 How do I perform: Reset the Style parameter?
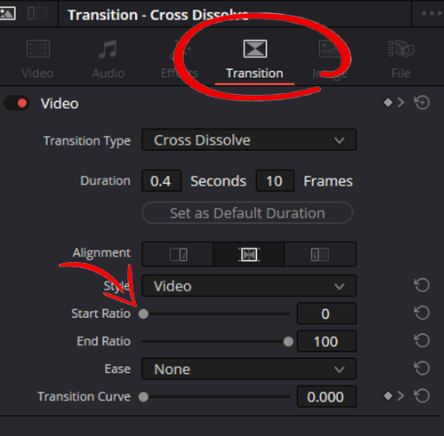[x=422, y=285]
